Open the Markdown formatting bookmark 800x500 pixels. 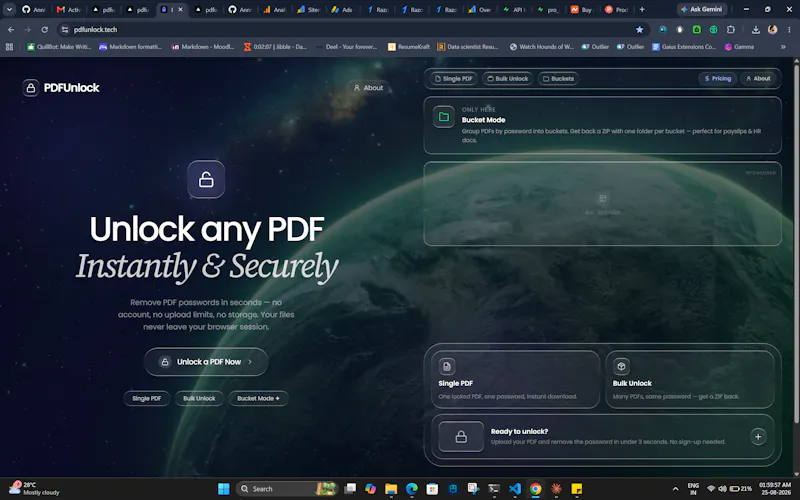point(131,46)
